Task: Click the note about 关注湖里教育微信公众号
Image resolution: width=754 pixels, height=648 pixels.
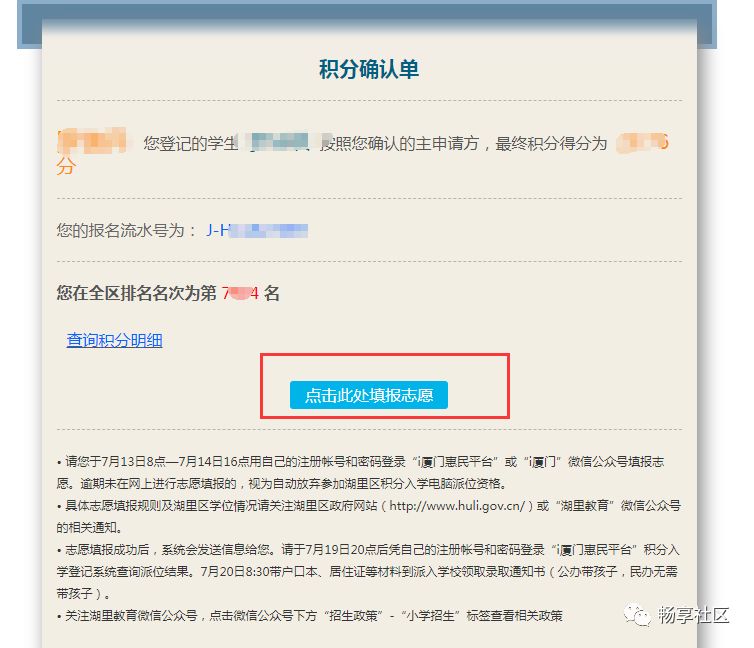Action: click(x=310, y=616)
